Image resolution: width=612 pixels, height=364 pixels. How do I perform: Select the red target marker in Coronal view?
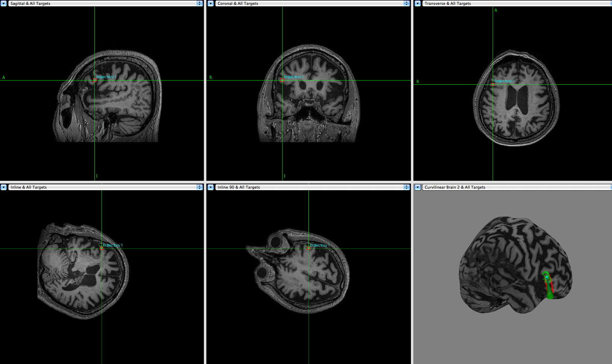pos(282,80)
